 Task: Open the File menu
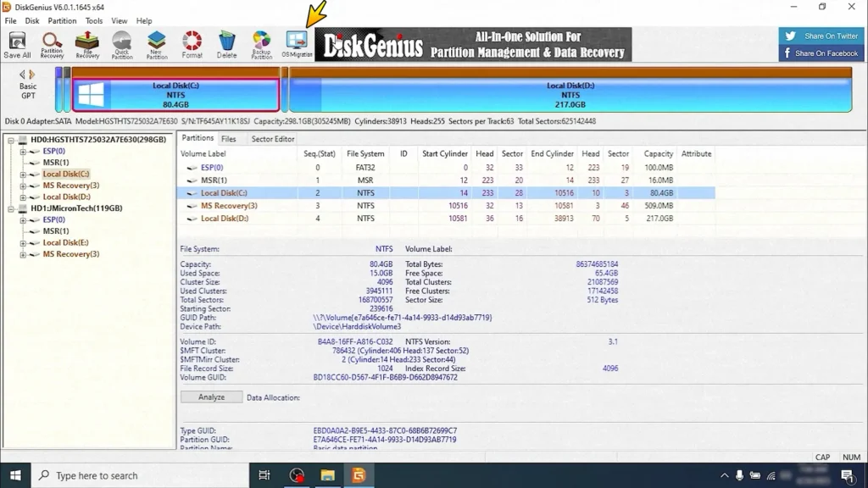10,21
